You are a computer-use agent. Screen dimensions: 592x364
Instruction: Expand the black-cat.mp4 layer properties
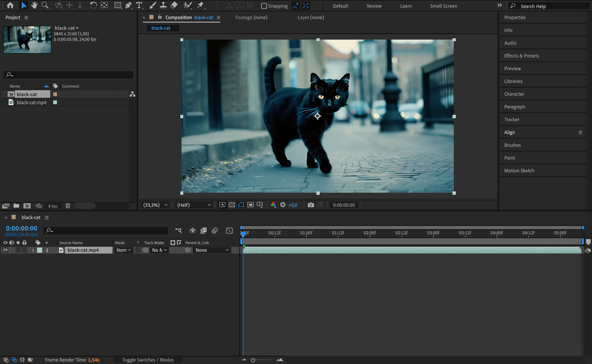tap(33, 250)
